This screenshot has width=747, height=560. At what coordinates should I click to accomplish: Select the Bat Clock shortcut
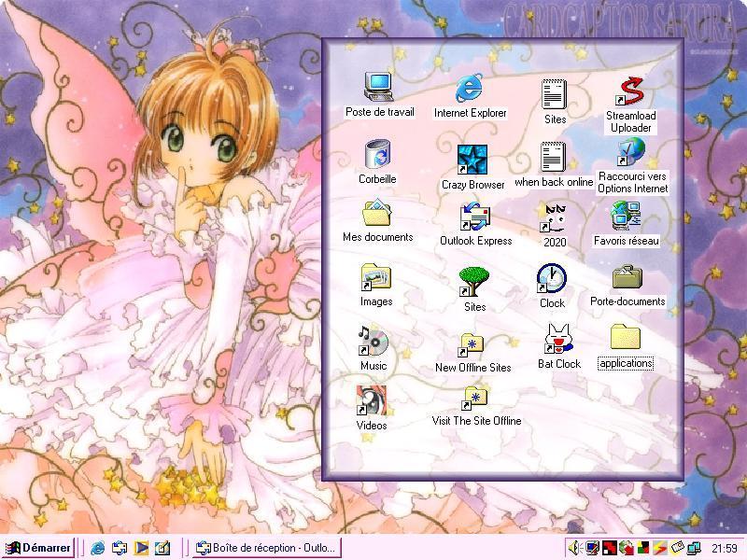[558, 346]
